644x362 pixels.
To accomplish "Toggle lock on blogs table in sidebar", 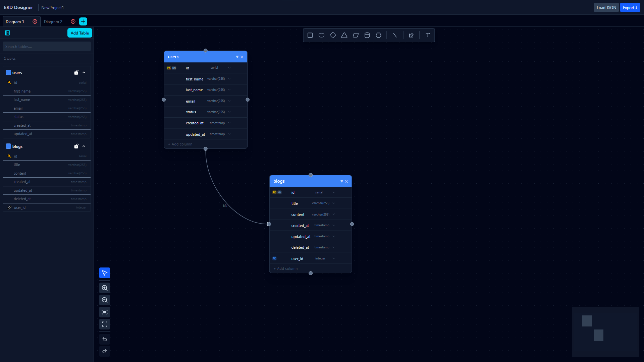I will [76, 146].
